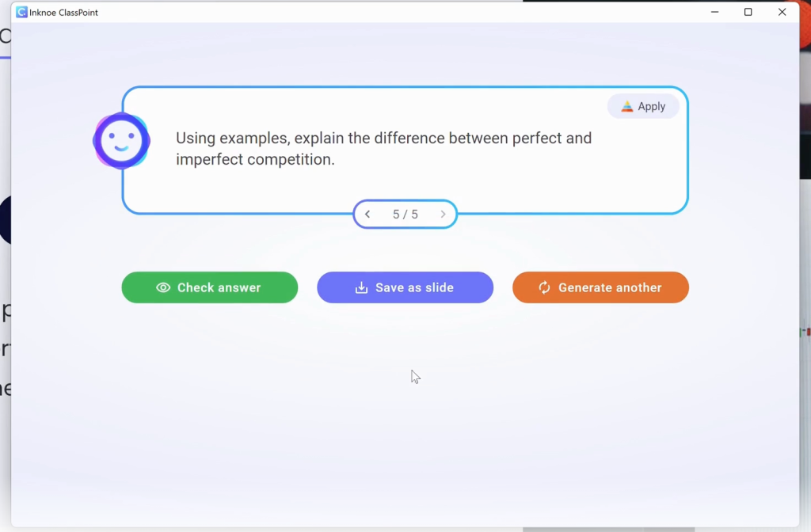Click the generated question text
The width and height of the screenshot is (811, 532).
click(384, 149)
